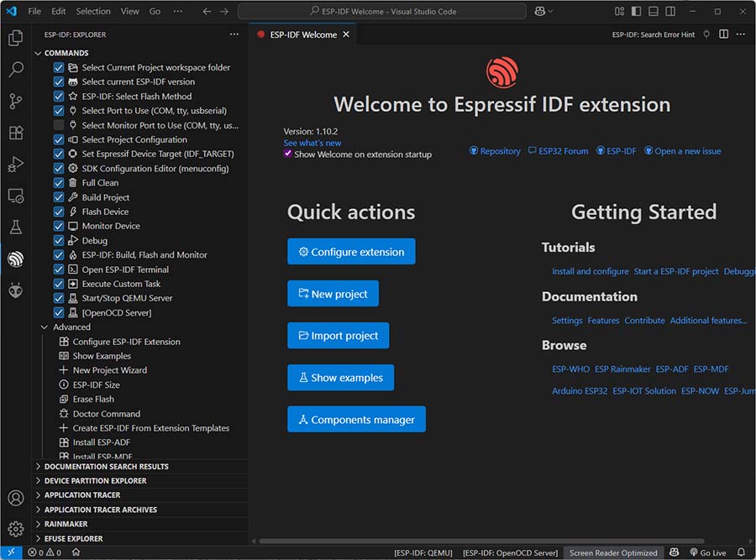Open the Testing beaker icon
This screenshot has width=756, height=560.
point(15,227)
